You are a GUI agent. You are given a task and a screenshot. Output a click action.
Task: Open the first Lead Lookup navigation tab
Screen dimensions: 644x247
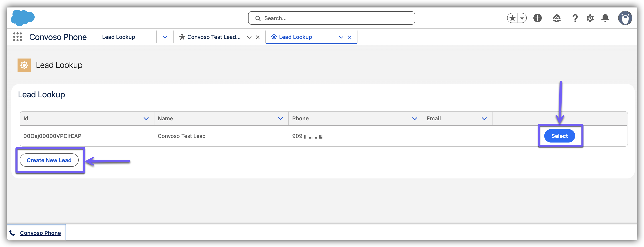point(119,37)
